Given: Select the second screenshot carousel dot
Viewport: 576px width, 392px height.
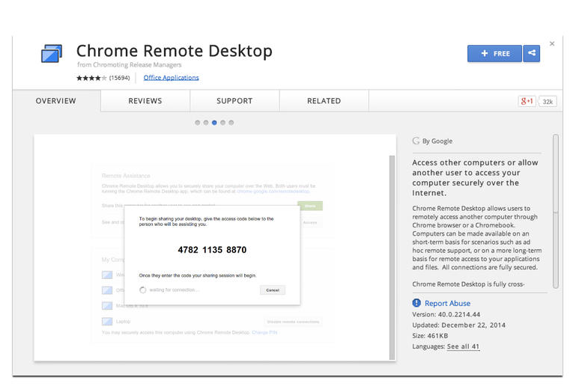Looking at the screenshot, I should [x=206, y=123].
